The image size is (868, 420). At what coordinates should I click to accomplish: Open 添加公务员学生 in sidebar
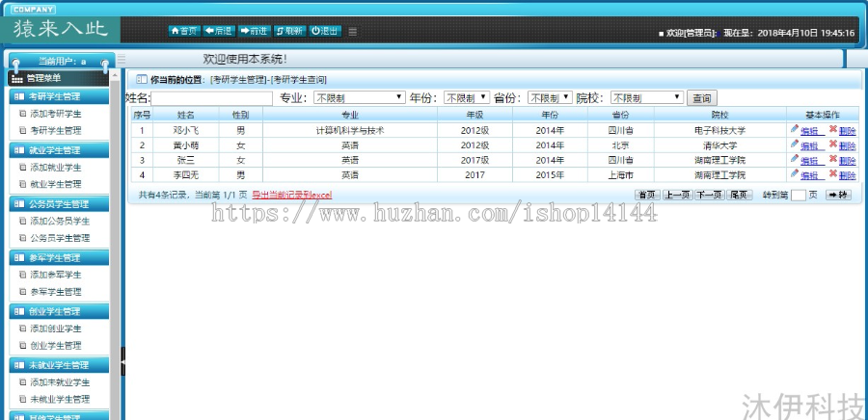(60, 221)
